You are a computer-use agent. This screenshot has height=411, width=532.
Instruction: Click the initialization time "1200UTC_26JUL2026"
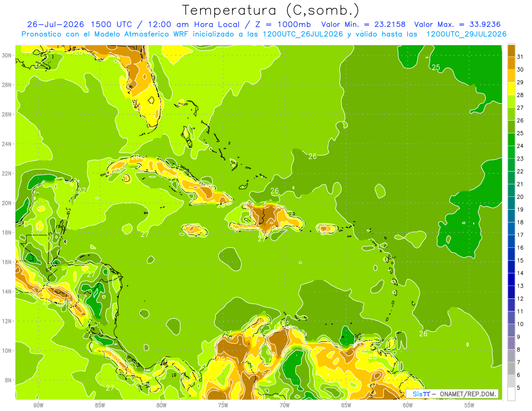click(303, 34)
